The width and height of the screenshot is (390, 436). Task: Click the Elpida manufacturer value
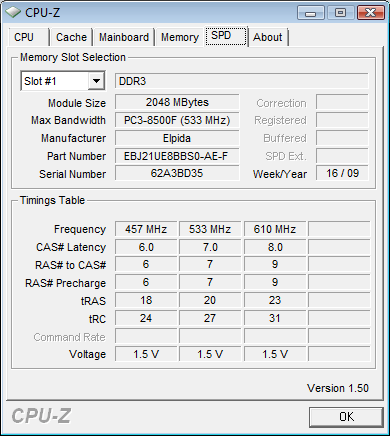pos(177,138)
